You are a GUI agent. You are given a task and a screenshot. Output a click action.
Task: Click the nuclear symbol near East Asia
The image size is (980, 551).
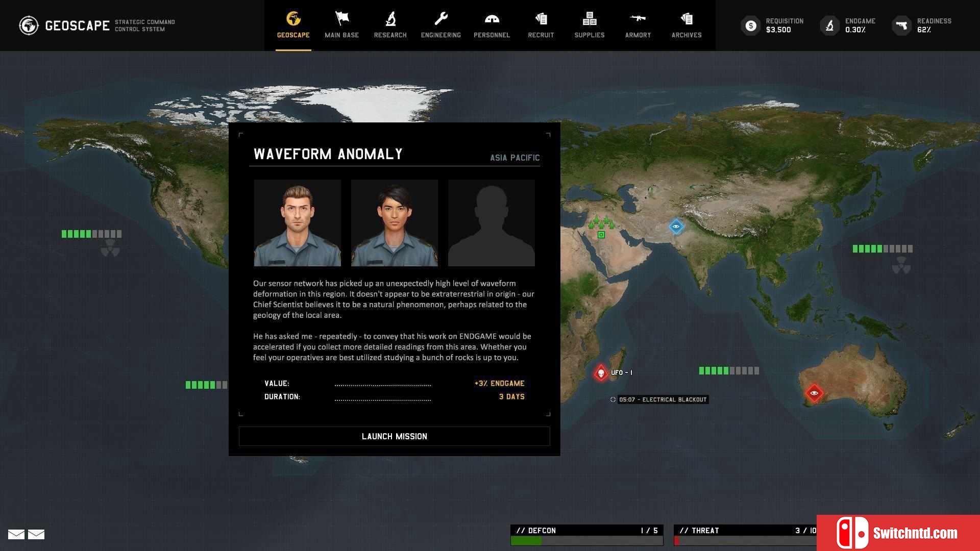pos(901,266)
